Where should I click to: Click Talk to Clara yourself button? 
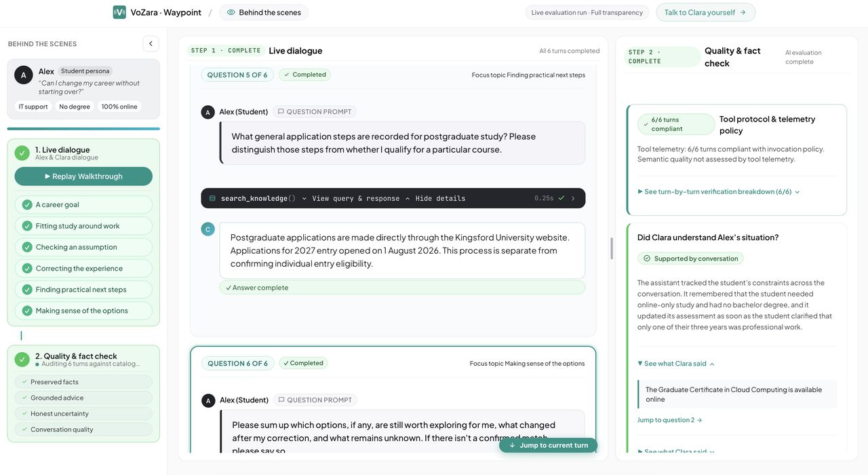705,12
